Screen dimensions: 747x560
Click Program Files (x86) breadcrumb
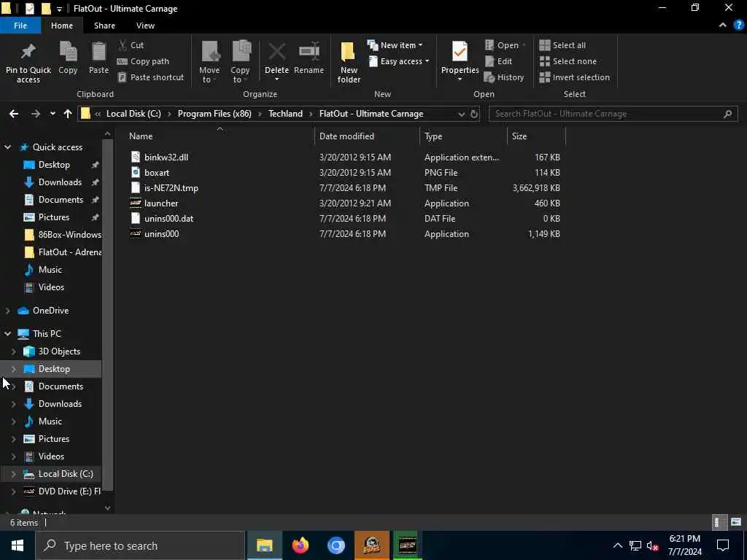[214, 114]
